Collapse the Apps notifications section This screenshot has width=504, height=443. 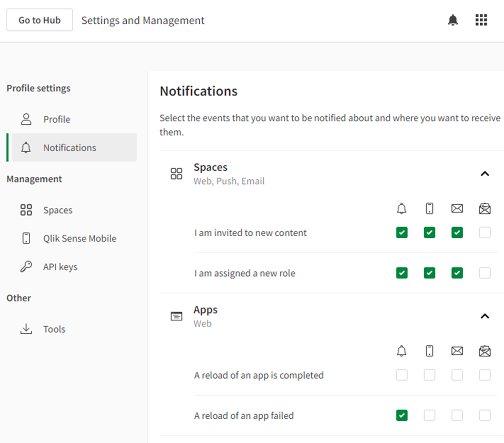[x=485, y=316]
